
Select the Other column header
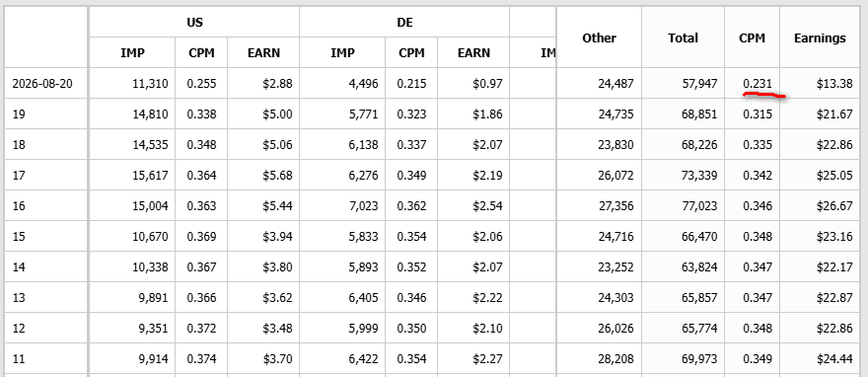[599, 38]
